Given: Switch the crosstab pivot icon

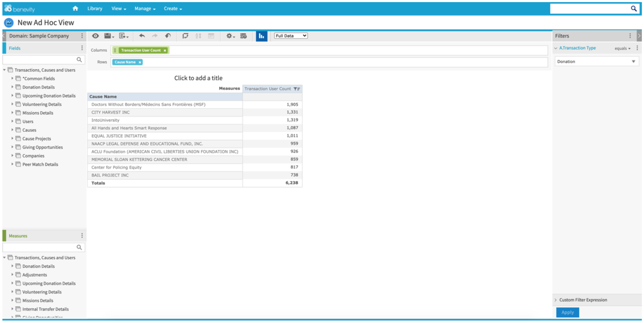Looking at the screenshot, I should point(185,36).
